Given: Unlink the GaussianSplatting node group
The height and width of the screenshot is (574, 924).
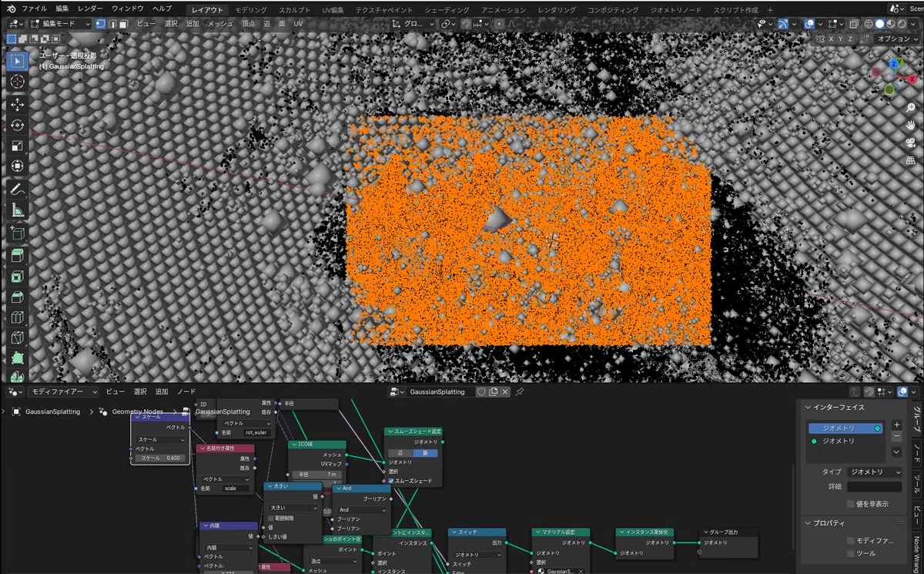Looking at the screenshot, I should tap(505, 391).
